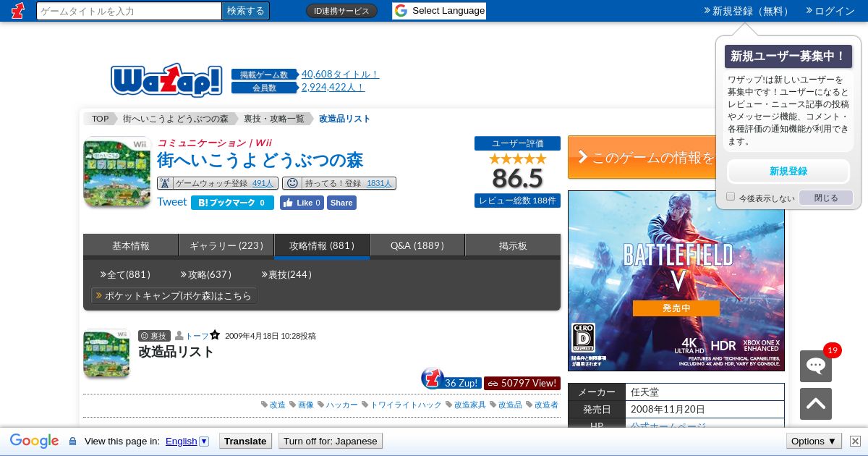
Task: Open the English language dropdown in the translate bar
Action: point(187,441)
